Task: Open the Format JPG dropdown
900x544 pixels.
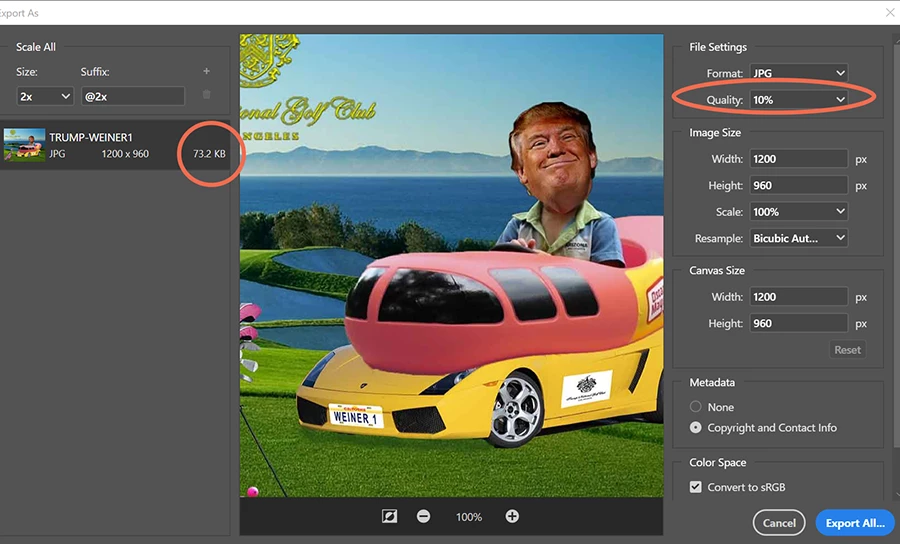Action: pos(798,73)
